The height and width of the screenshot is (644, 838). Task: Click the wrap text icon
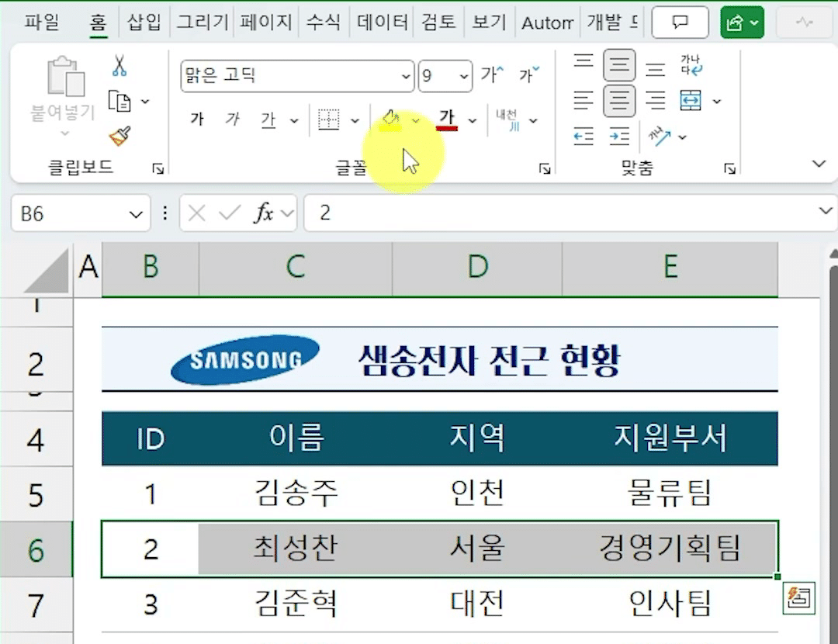coord(691,65)
